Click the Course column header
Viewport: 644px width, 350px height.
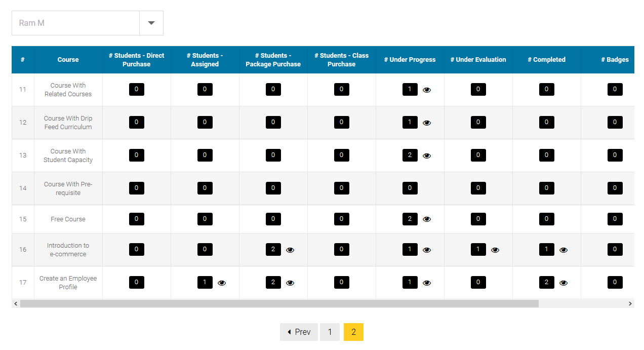click(x=68, y=60)
